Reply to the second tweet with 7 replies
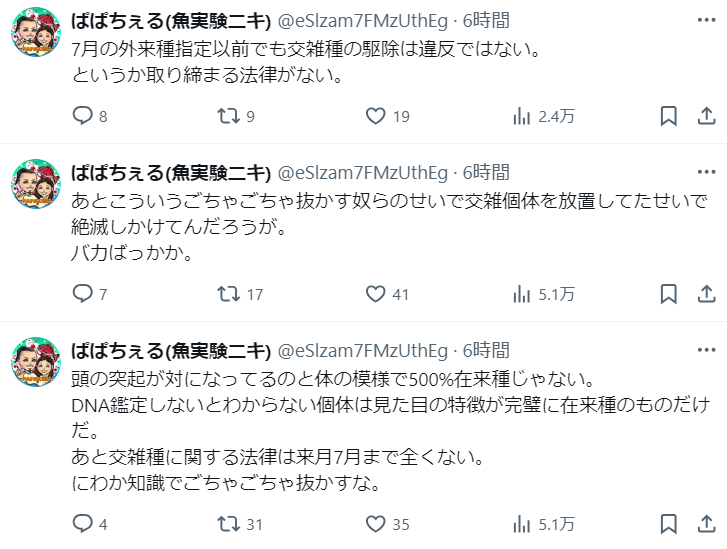 click(x=83, y=294)
